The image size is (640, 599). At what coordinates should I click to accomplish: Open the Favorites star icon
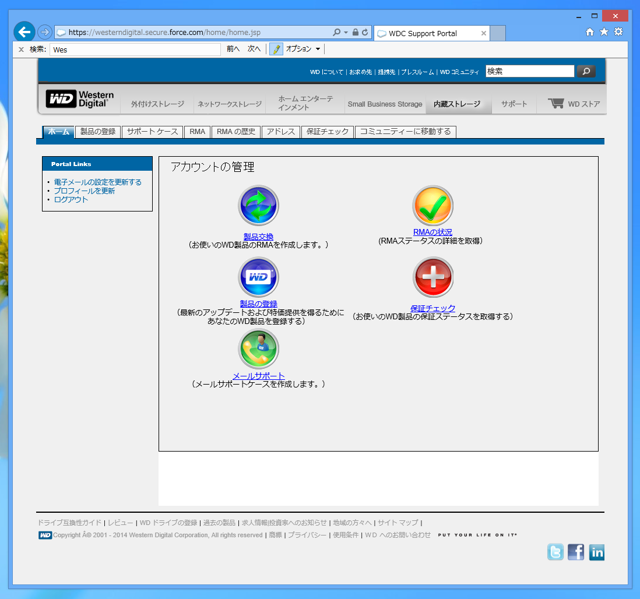[x=604, y=32]
